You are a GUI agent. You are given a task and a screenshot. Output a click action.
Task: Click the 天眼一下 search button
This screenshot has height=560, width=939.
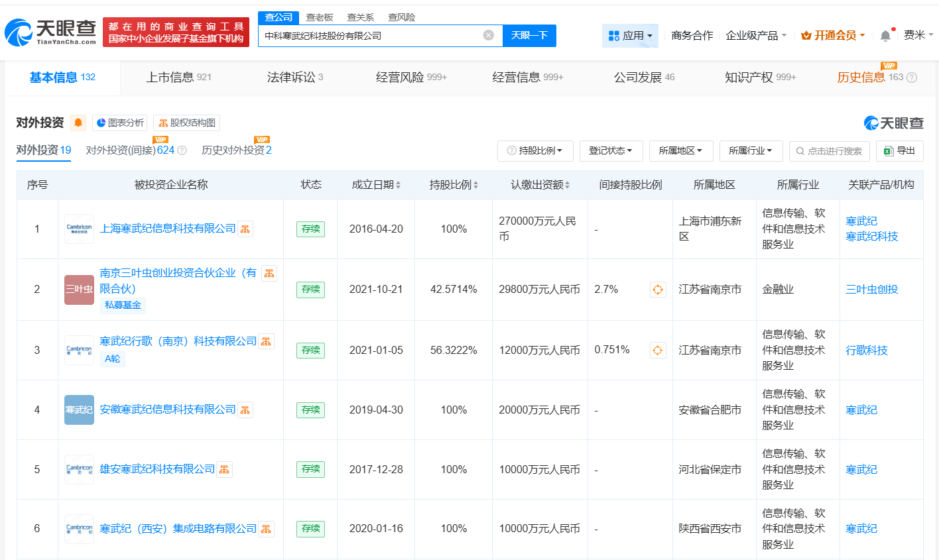pyautogui.click(x=529, y=35)
